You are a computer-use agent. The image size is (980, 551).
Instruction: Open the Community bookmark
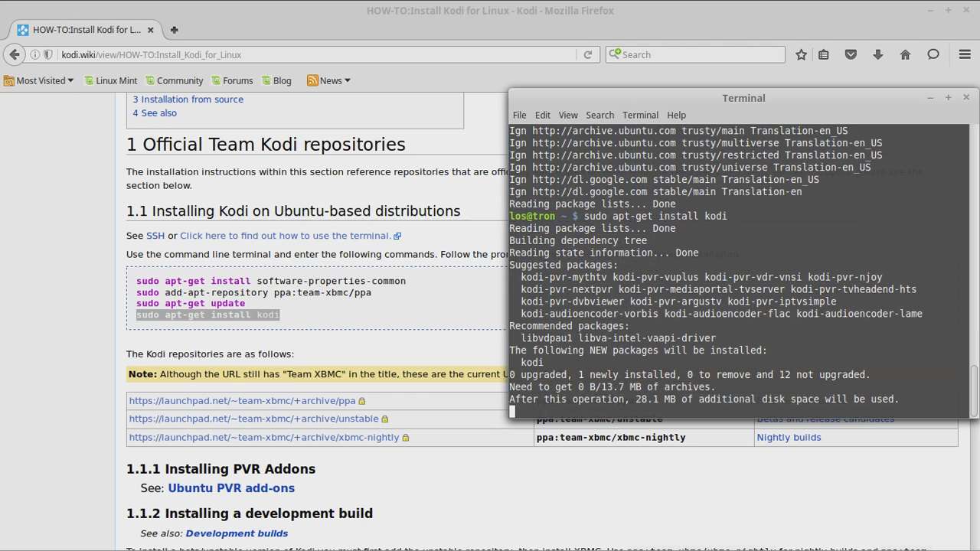tap(174, 80)
